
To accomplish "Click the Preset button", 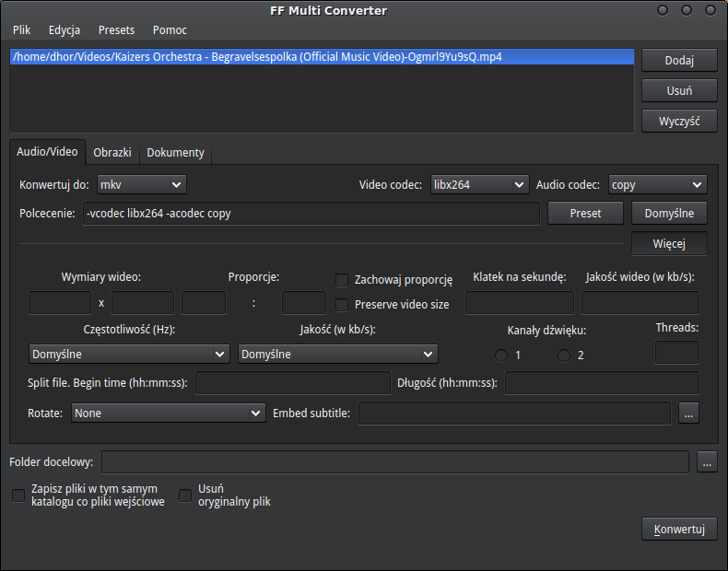I will click(x=585, y=214).
